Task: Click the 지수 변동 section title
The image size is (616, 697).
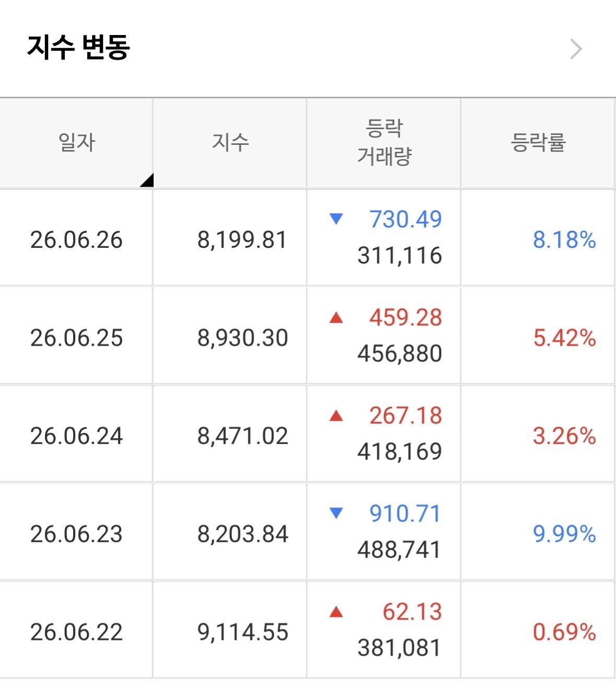Action: pos(78,48)
